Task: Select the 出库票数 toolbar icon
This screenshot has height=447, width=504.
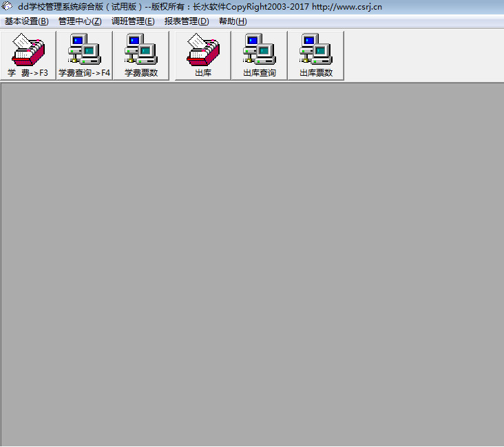Action: click(x=316, y=55)
